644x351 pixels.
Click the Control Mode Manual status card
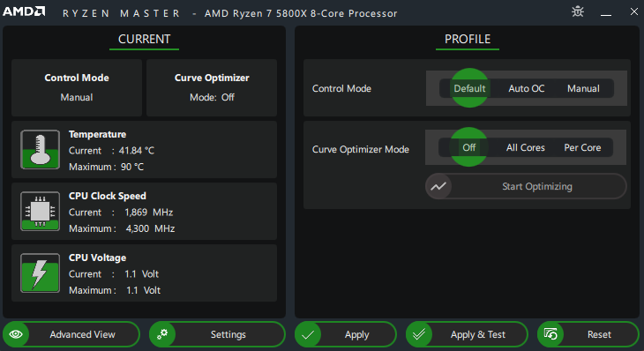pyautogui.click(x=77, y=87)
